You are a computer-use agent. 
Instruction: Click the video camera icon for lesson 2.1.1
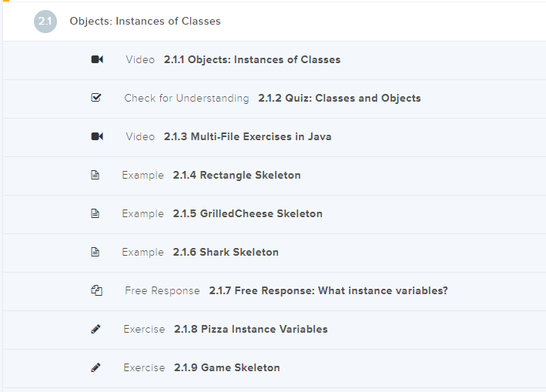pyautogui.click(x=96, y=60)
